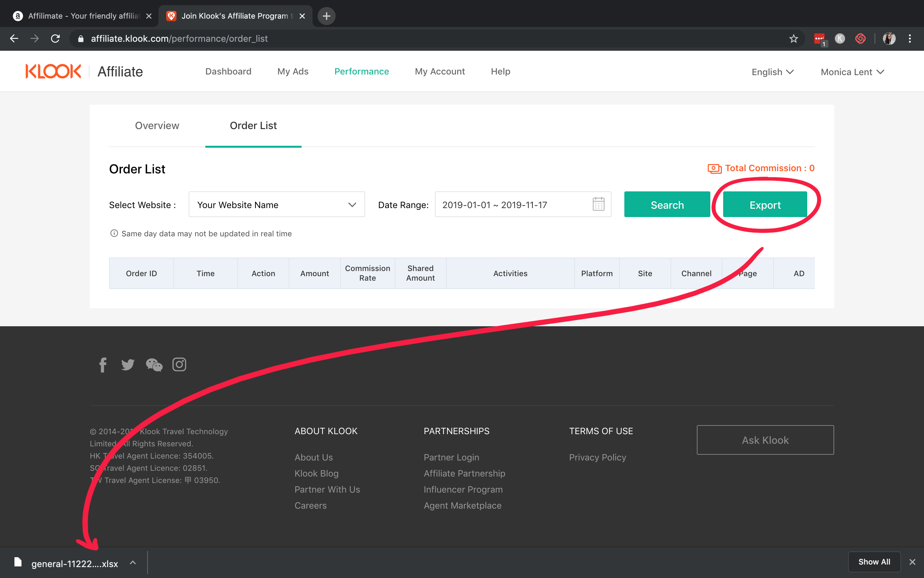Viewport: 924px width, 578px height.
Task: Open the Influencer Program link
Action: point(463,489)
